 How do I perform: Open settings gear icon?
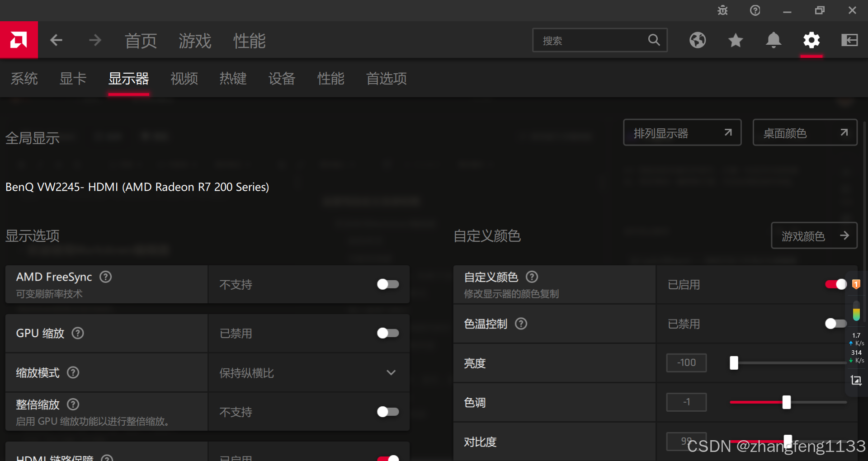click(811, 40)
